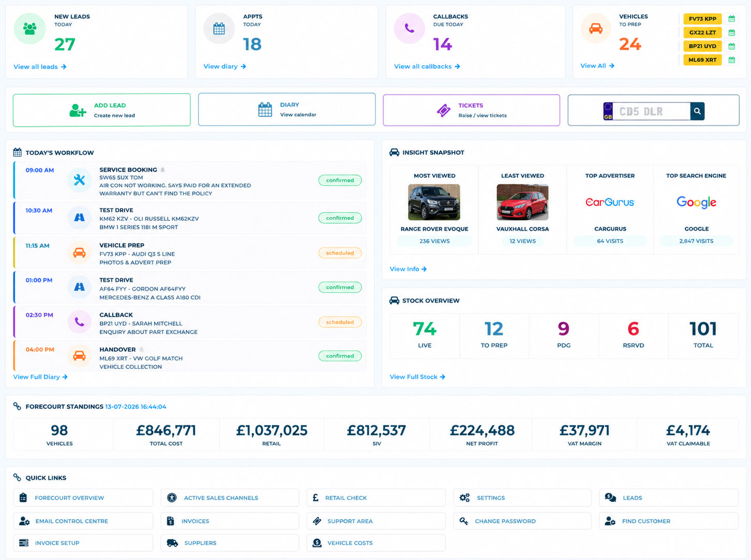Open calendar icon beside GX22 LZT plate
This screenshot has width=751, height=560.
point(731,33)
